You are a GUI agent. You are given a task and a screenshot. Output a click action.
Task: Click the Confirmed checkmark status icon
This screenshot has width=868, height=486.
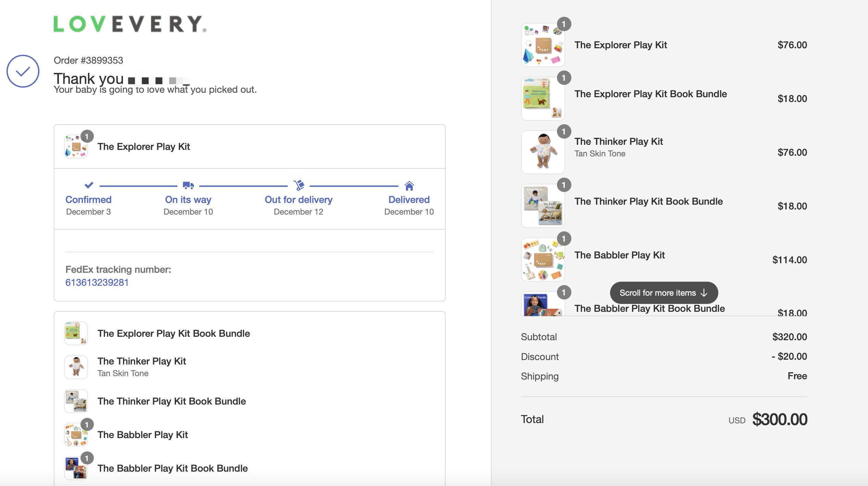89,185
